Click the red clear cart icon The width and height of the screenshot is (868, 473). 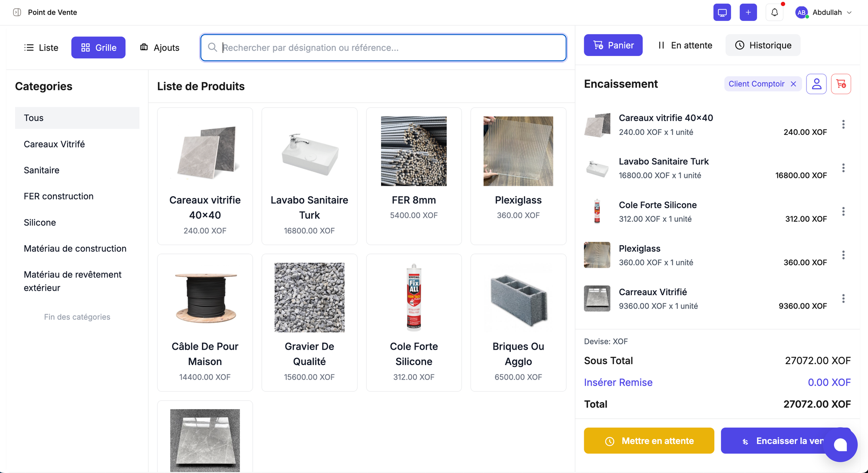(841, 84)
